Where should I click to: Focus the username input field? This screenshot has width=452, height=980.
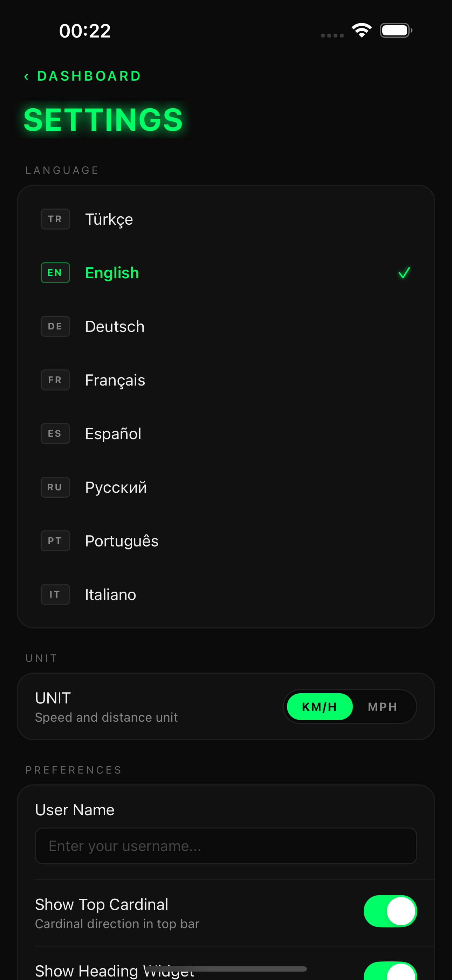tap(226, 846)
